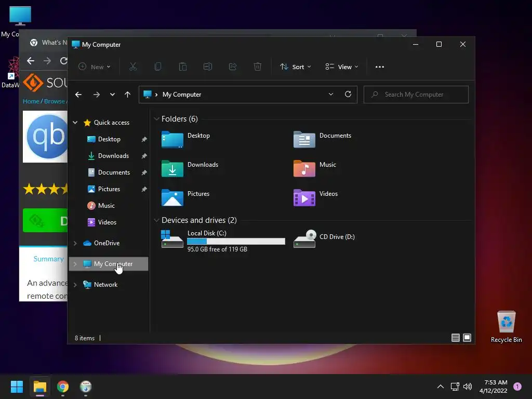Viewport: 532px width, 399px height.
Task: Click the Delete trash icon
Action: [258, 67]
